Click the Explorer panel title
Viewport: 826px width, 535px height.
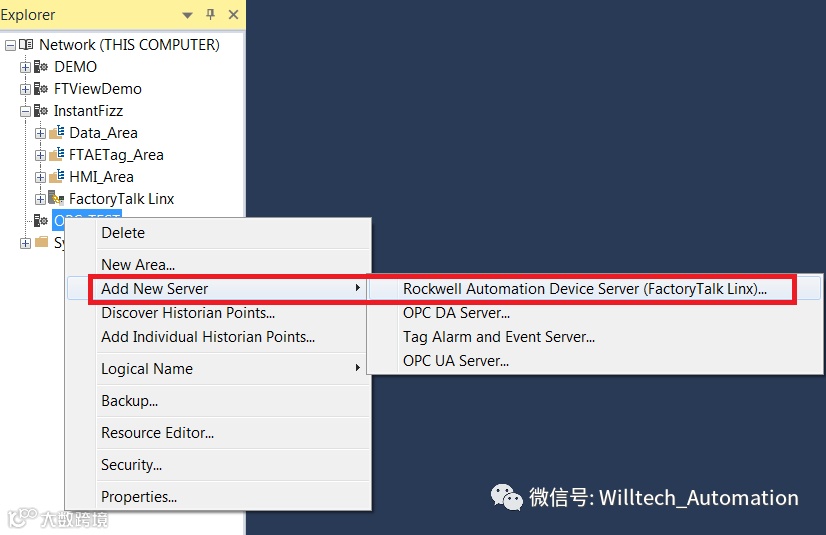pyautogui.click(x=28, y=15)
